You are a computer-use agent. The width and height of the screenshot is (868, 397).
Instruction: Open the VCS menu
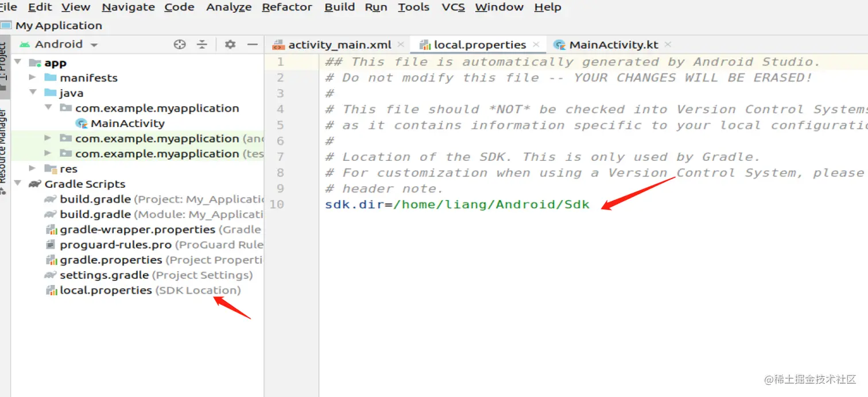454,7
